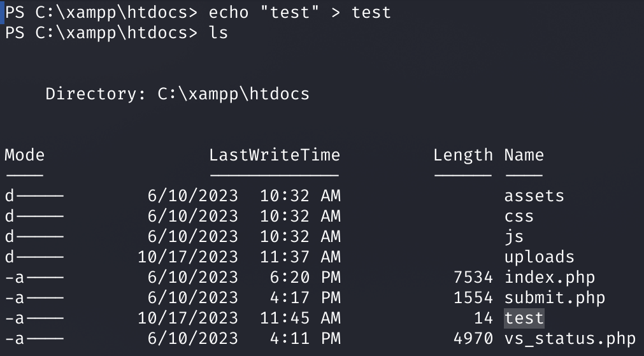The width and height of the screenshot is (644, 356).
Task: Click the echo "test" command line
Action: 300,12
